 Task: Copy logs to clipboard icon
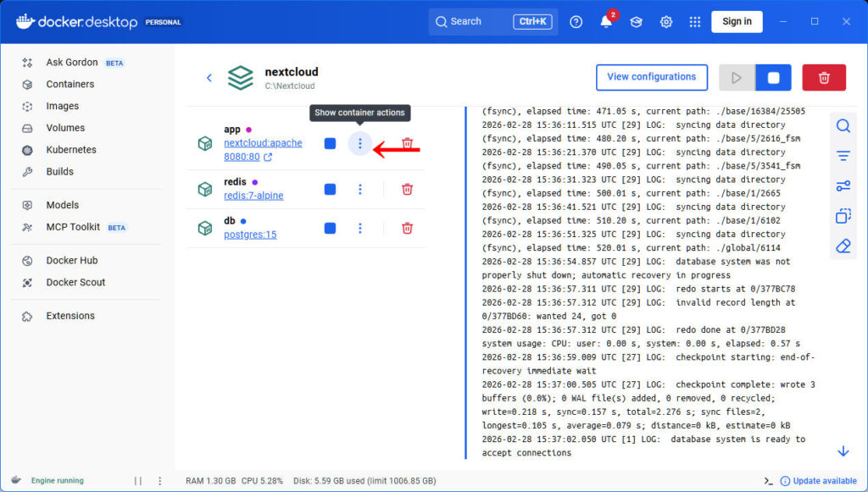pyautogui.click(x=843, y=216)
